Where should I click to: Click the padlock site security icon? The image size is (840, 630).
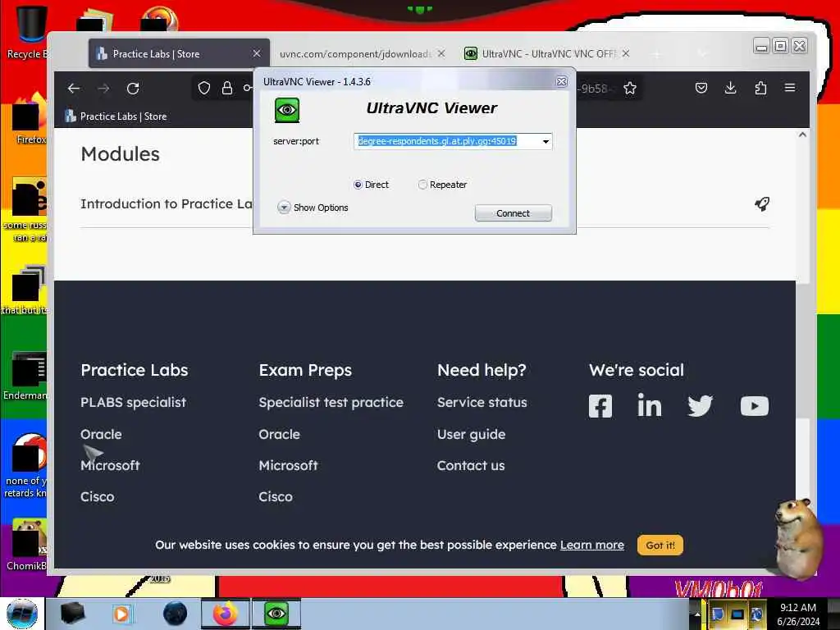click(x=227, y=88)
